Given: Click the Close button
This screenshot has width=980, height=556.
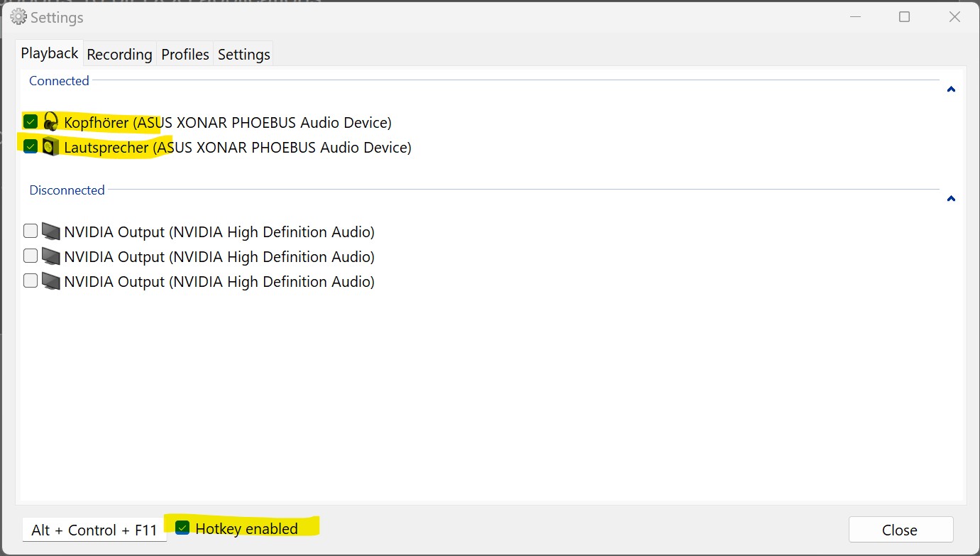Looking at the screenshot, I should [x=901, y=530].
